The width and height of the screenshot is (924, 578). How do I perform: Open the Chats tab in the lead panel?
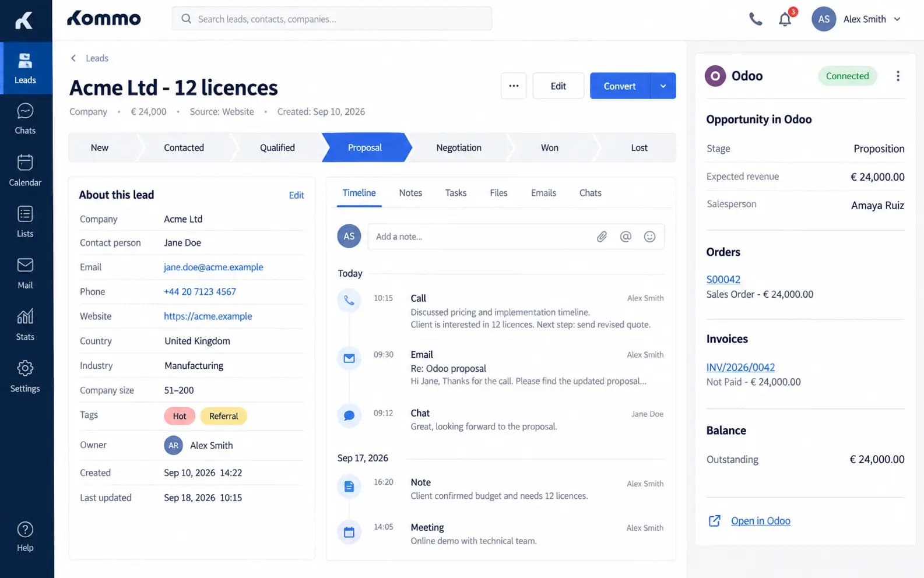pos(591,193)
